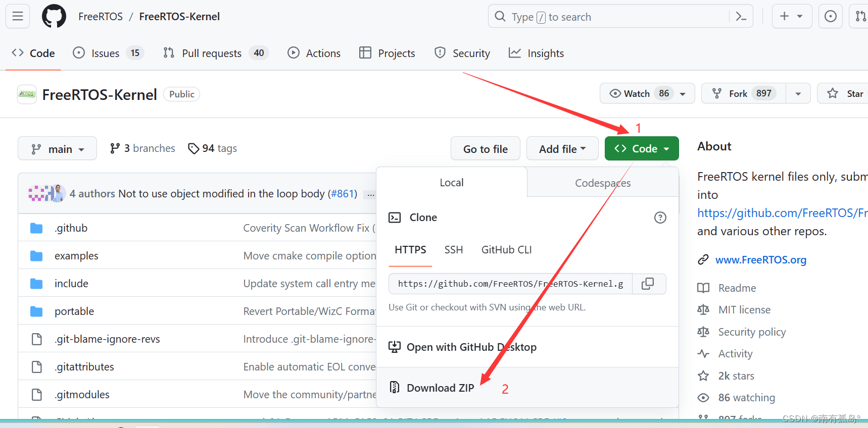Open the portable folder name
Viewport: 868px width, 428px height.
pos(74,311)
